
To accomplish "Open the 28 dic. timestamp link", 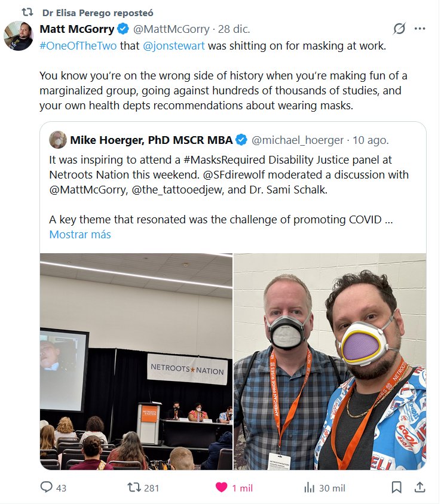I will coord(234,29).
